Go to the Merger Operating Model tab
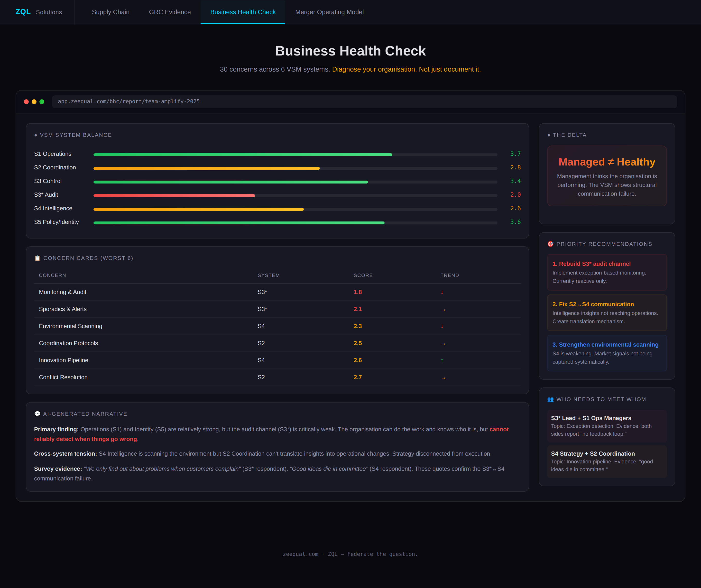 tap(329, 12)
